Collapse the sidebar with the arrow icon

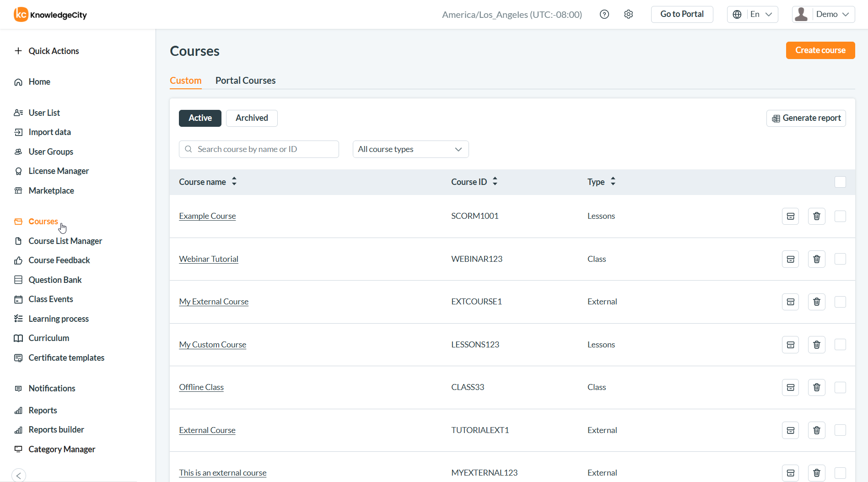point(19,475)
